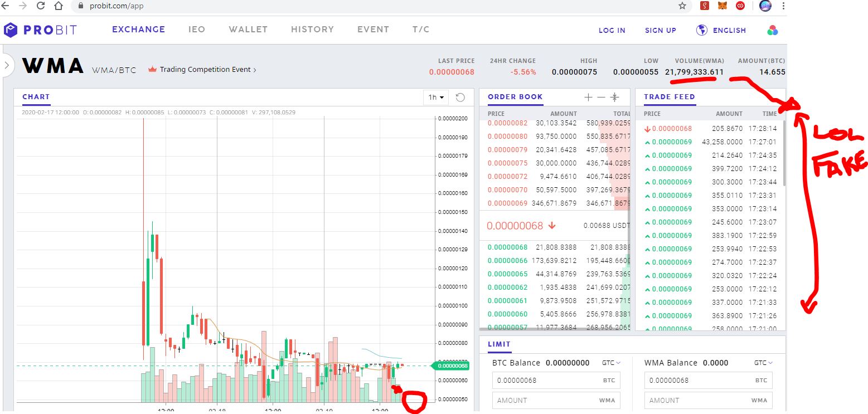Open the T/C menu item
The width and height of the screenshot is (868, 414).
[x=421, y=30]
